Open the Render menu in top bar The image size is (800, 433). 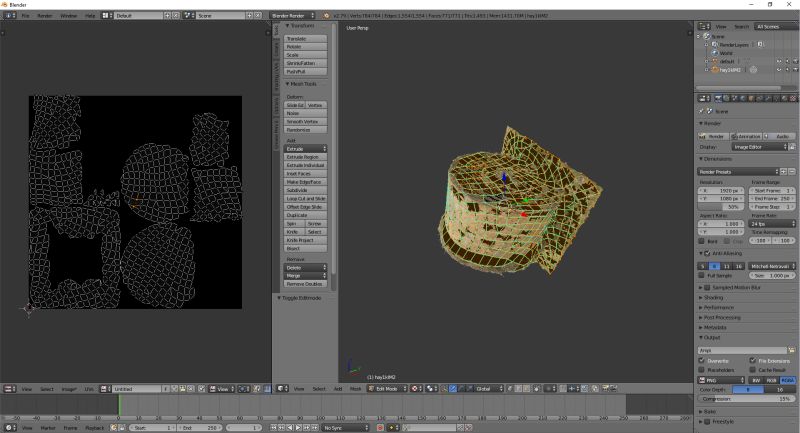pos(44,15)
